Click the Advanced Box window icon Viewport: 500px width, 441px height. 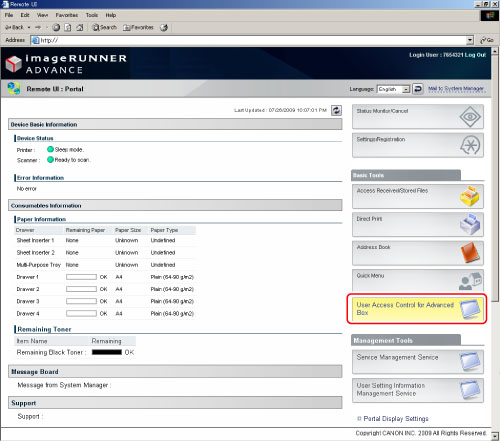470,309
